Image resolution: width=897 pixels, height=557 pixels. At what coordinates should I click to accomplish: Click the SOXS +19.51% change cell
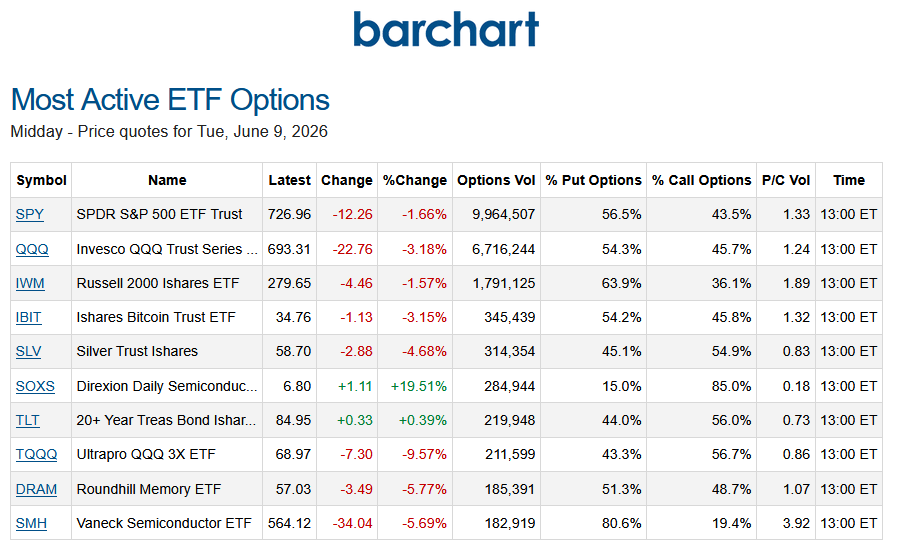pos(419,387)
